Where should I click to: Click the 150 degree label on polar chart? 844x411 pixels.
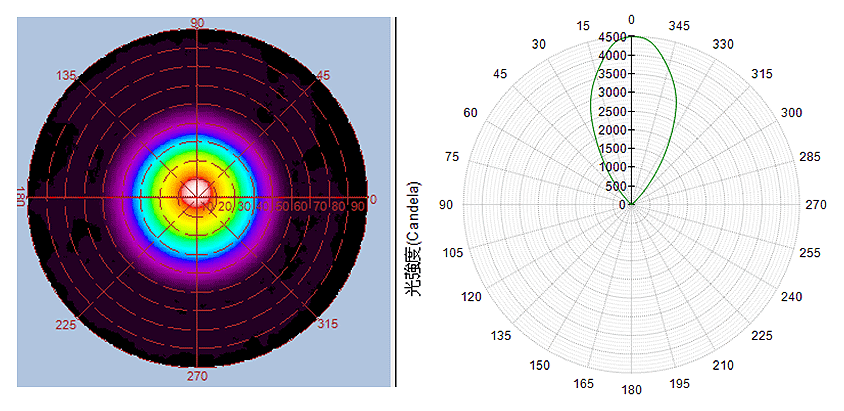(x=539, y=366)
